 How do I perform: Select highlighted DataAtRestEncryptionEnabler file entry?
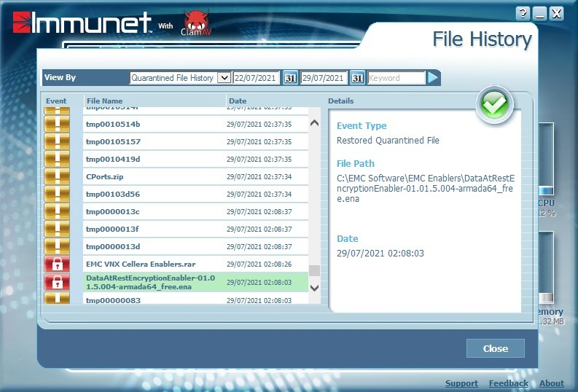(x=195, y=282)
